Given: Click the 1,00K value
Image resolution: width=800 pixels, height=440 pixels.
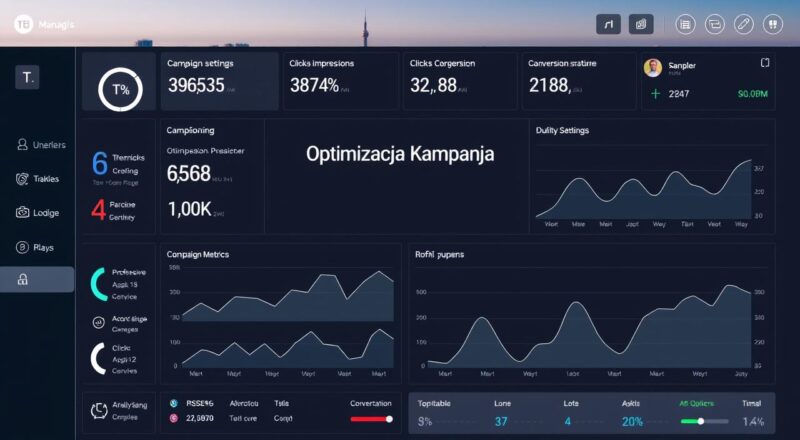Looking at the screenshot, I should pos(189,209).
